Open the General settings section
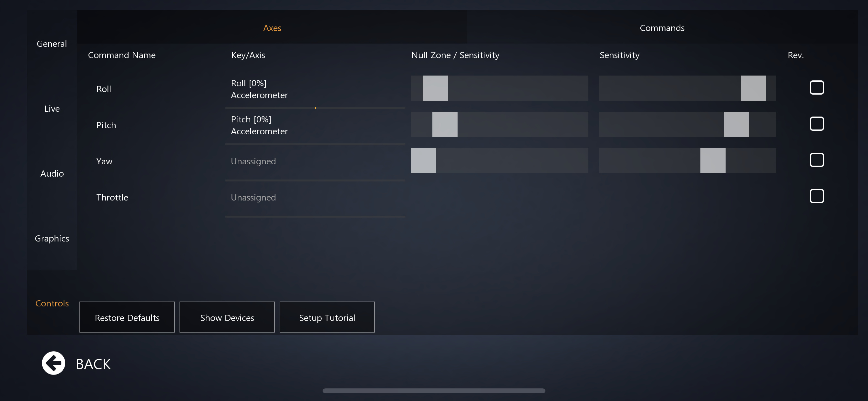Image resolution: width=868 pixels, height=401 pixels. click(x=52, y=44)
